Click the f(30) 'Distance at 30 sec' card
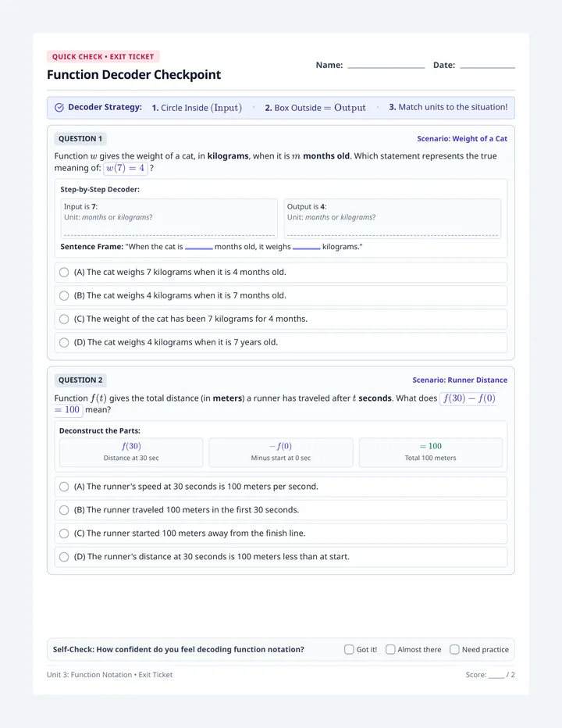The image size is (562, 728). coord(131,452)
